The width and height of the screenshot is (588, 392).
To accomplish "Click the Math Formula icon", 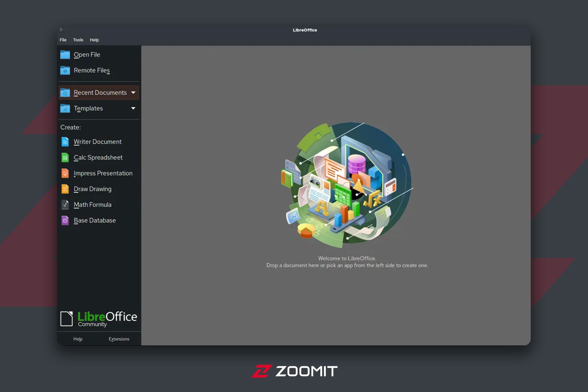I will [65, 205].
